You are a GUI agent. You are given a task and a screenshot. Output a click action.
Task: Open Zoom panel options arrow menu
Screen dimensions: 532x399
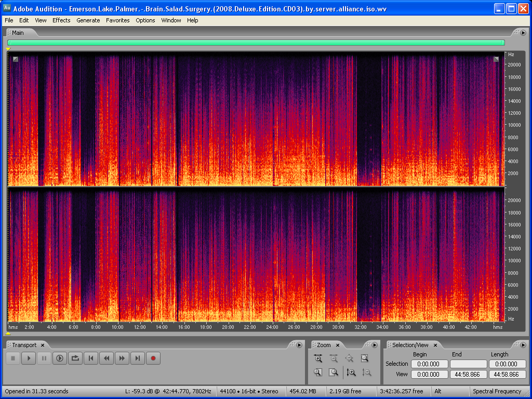[375, 345]
